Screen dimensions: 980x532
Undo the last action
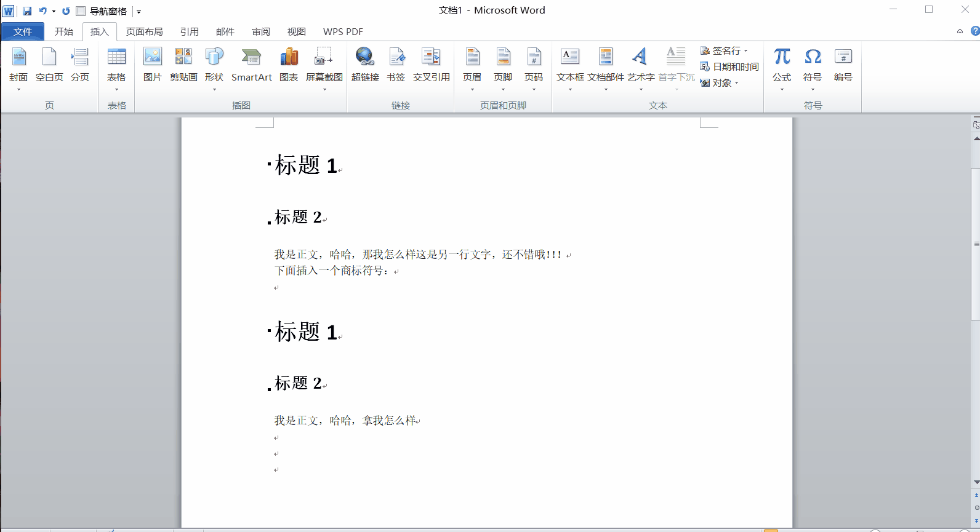tap(42, 11)
